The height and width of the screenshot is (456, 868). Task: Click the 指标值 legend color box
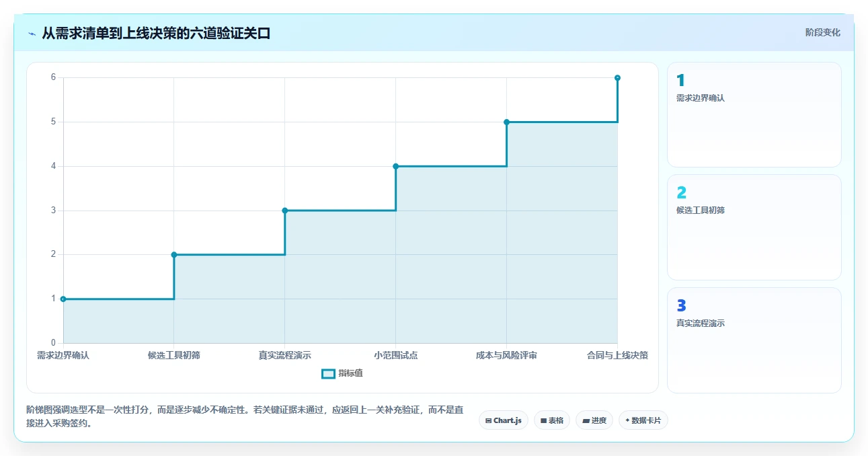(x=328, y=374)
